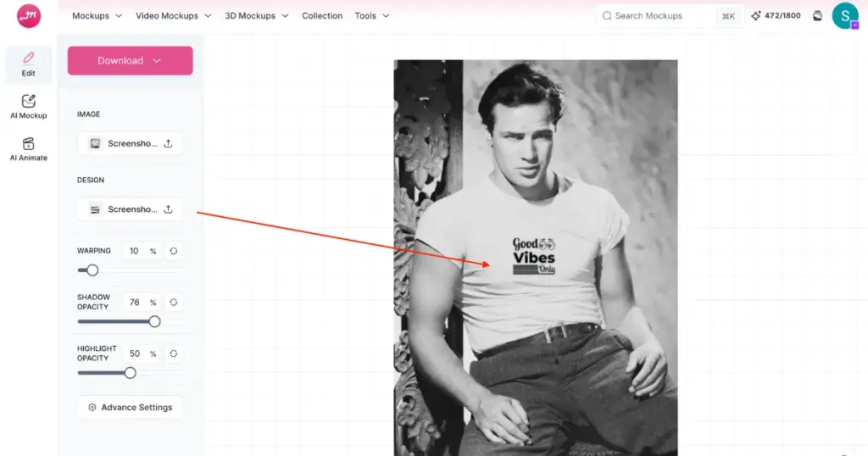Click the WARPING label
Viewport: 868px width, 456px height.
pyautogui.click(x=93, y=251)
